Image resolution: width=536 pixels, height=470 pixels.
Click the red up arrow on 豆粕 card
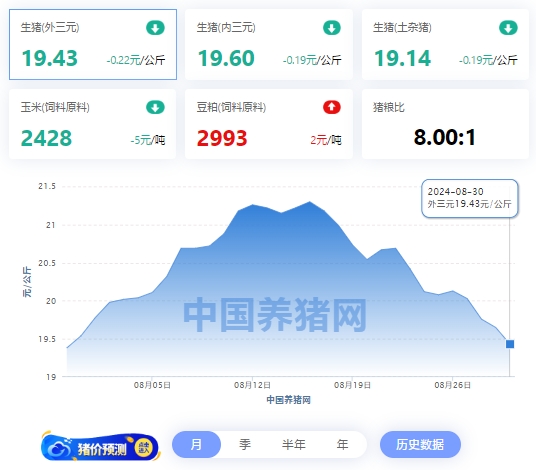(332, 107)
